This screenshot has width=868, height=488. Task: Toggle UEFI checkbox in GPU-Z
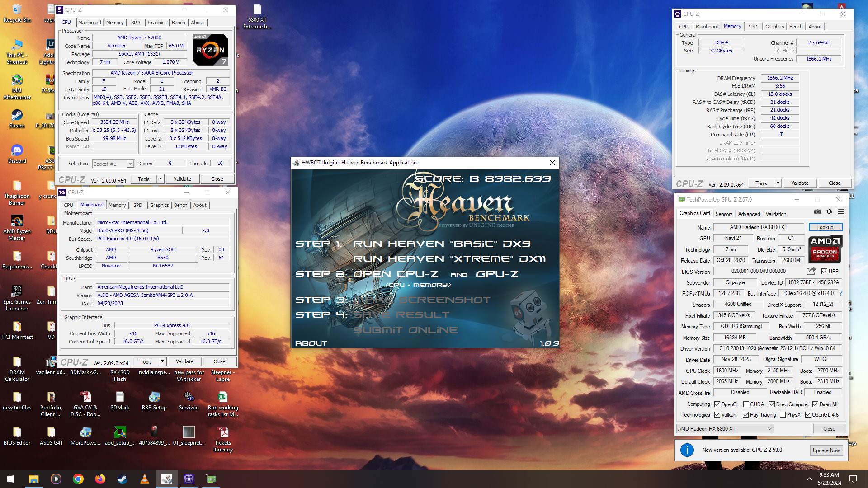click(x=825, y=272)
